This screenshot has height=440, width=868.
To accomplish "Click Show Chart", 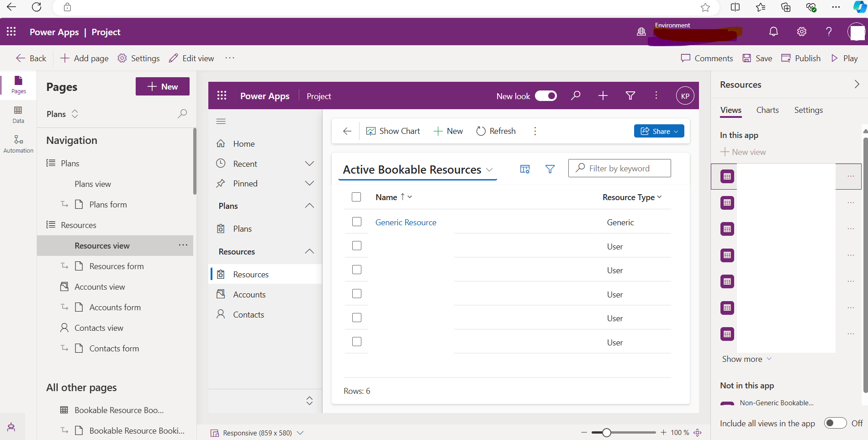I will click(x=393, y=131).
